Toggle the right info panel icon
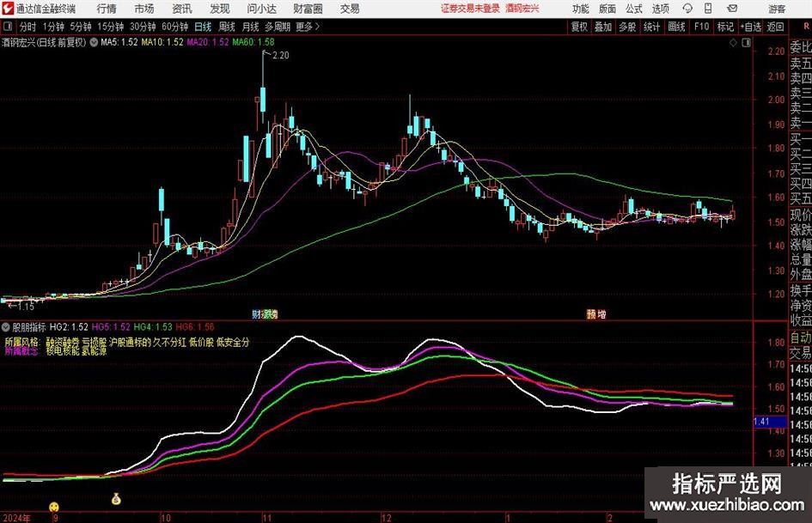 click(746, 43)
